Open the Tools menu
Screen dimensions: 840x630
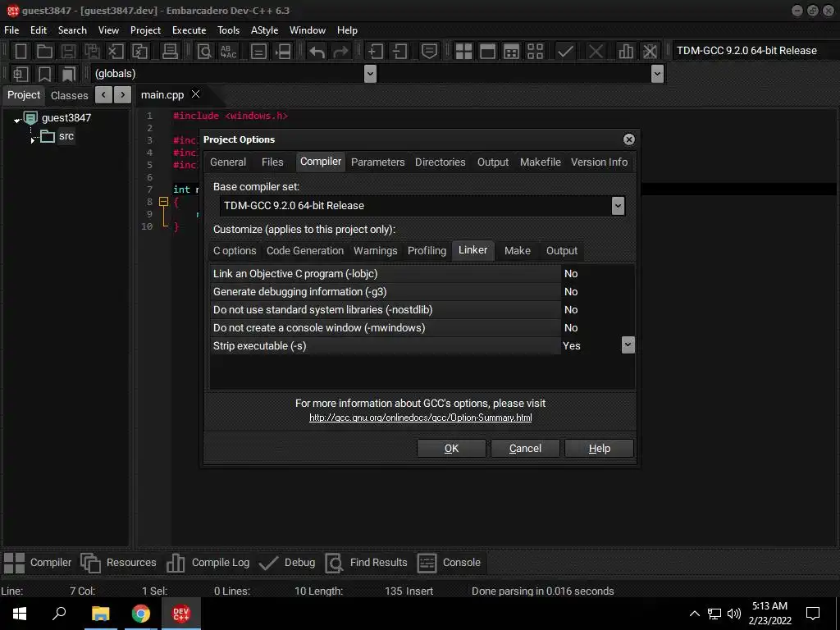pyautogui.click(x=228, y=30)
